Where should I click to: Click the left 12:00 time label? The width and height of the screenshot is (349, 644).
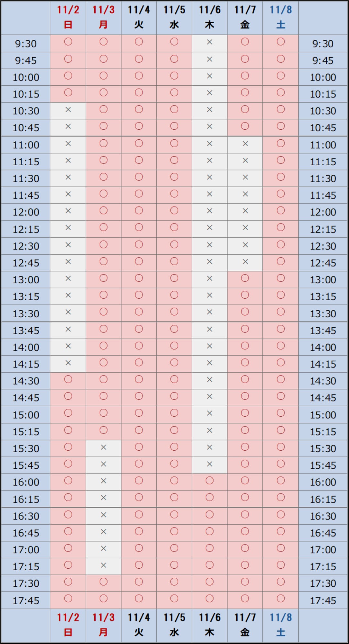click(26, 212)
